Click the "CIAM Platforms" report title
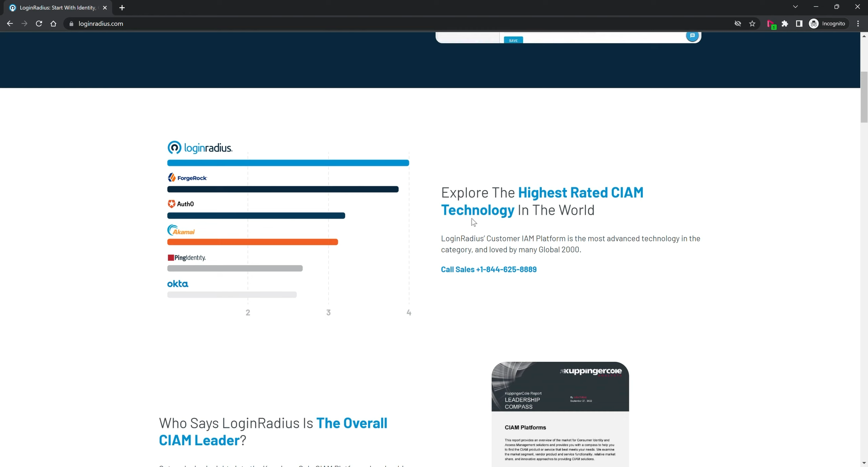Image resolution: width=868 pixels, height=467 pixels. click(525, 428)
